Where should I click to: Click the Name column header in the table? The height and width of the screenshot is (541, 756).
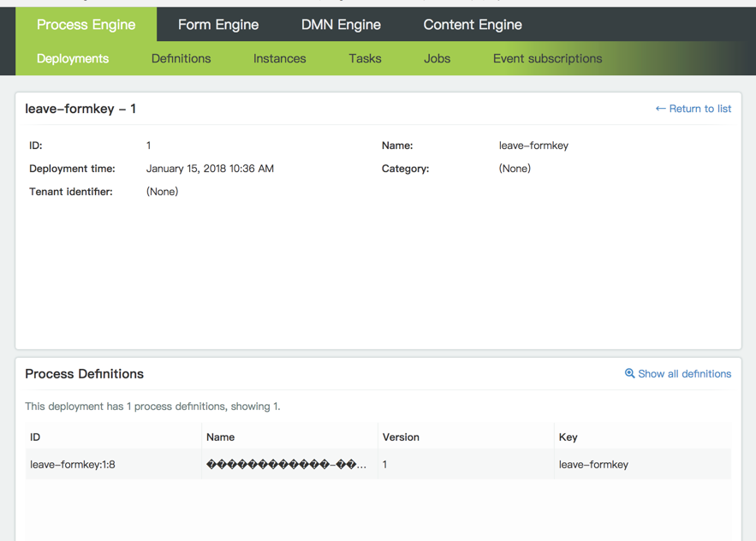220,437
